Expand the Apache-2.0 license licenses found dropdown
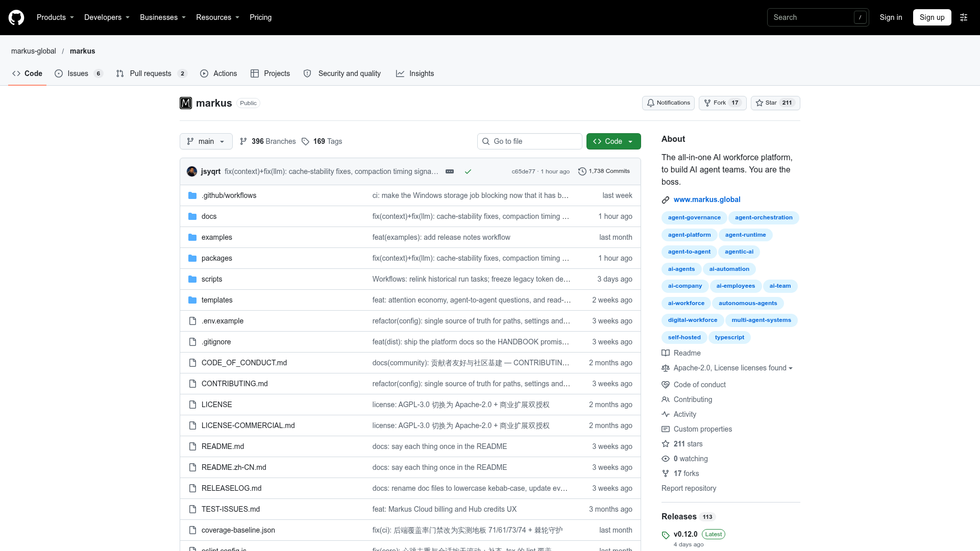 [733, 368]
